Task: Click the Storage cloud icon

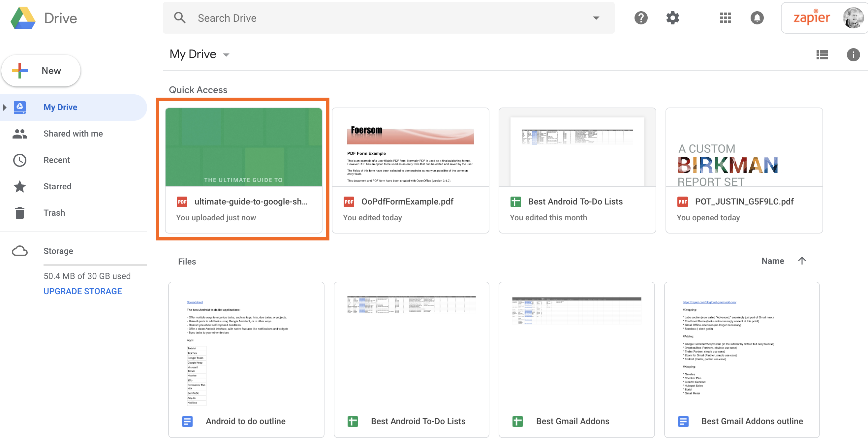Action: click(20, 250)
